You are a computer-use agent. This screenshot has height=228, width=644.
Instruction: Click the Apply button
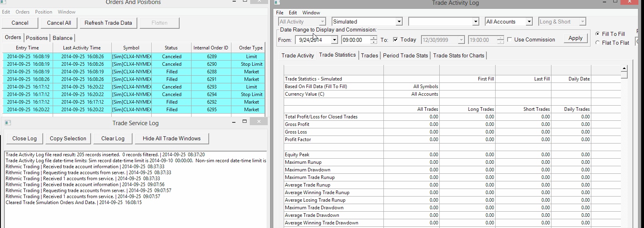[x=575, y=38]
